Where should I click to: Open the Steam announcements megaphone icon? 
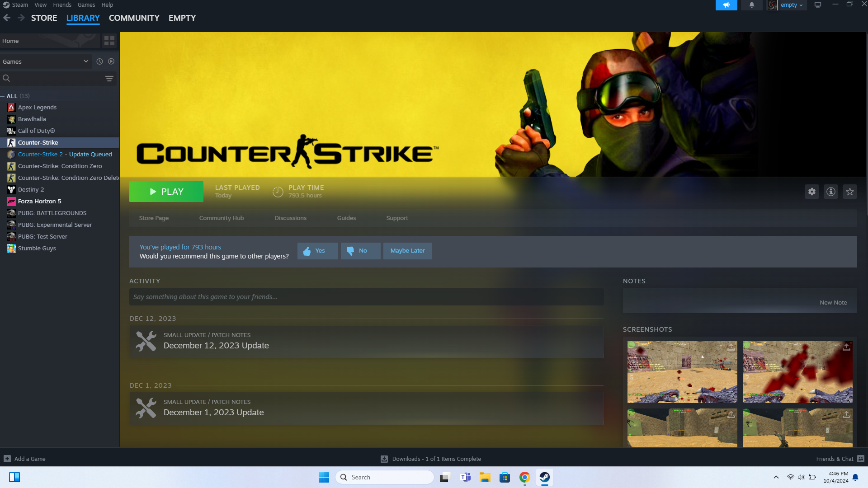726,5
